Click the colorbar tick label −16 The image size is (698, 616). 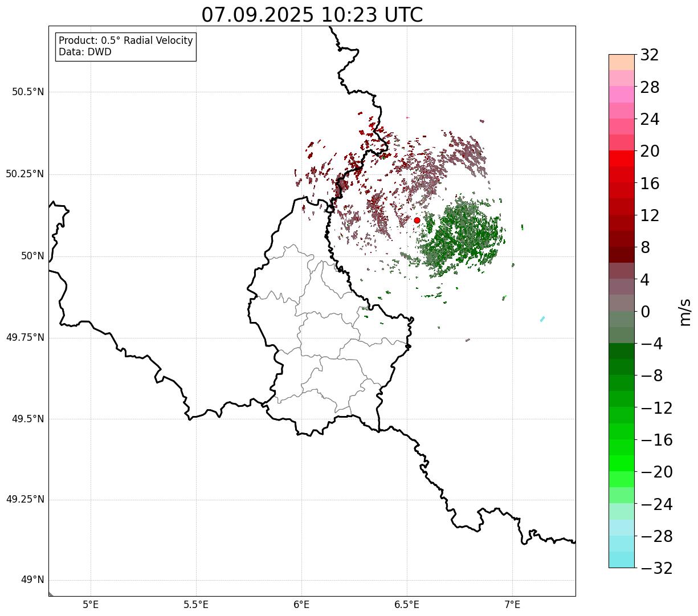(656, 440)
